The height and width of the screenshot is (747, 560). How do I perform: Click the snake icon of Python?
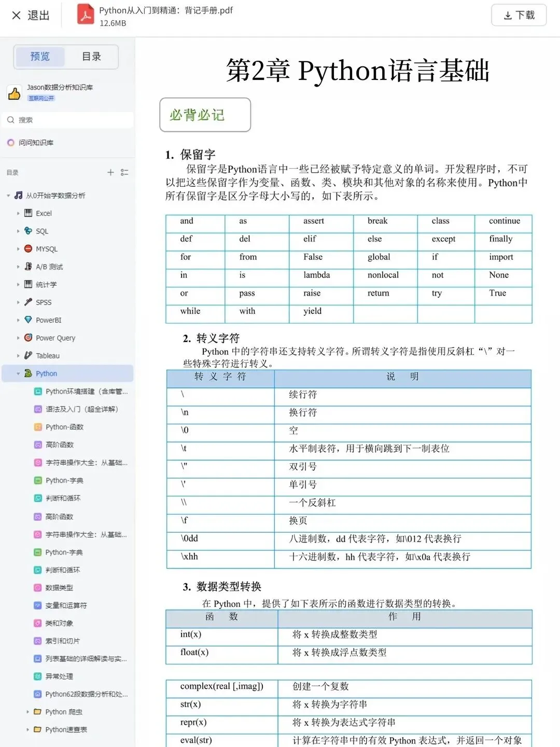[29, 373]
